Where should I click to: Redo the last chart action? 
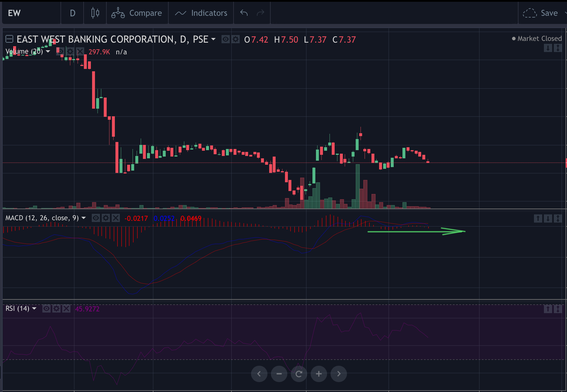coord(260,13)
